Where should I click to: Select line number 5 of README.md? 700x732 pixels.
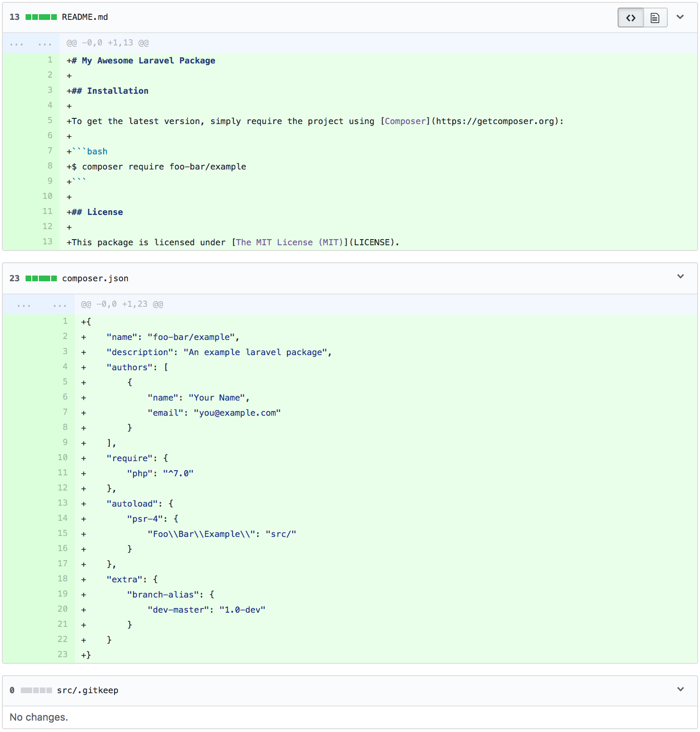pyautogui.click(x=50, y=120)
